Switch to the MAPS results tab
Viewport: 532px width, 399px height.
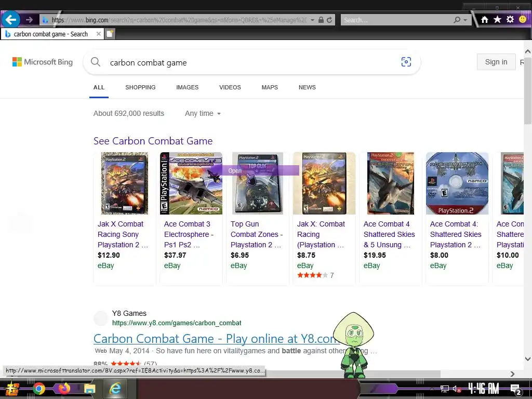coord(270,87)
